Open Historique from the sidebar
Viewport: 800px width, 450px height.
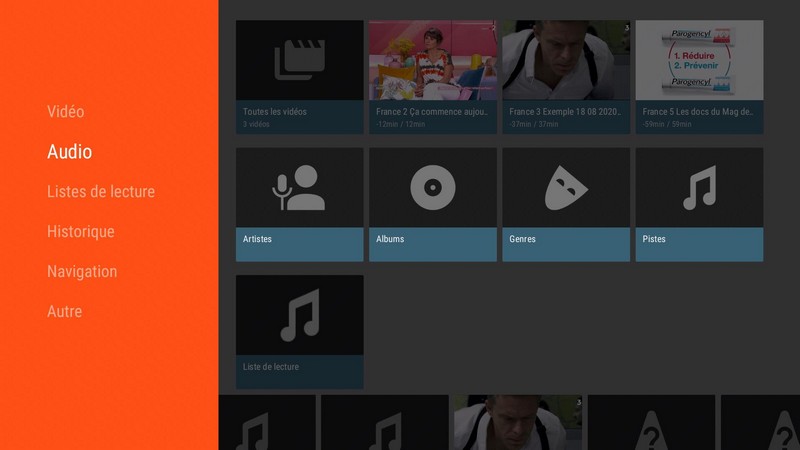[x=80, y=232]
